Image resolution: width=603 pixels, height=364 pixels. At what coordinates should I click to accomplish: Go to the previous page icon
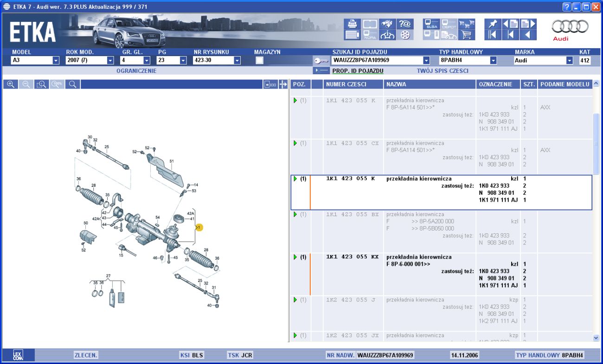click(510, 24)
